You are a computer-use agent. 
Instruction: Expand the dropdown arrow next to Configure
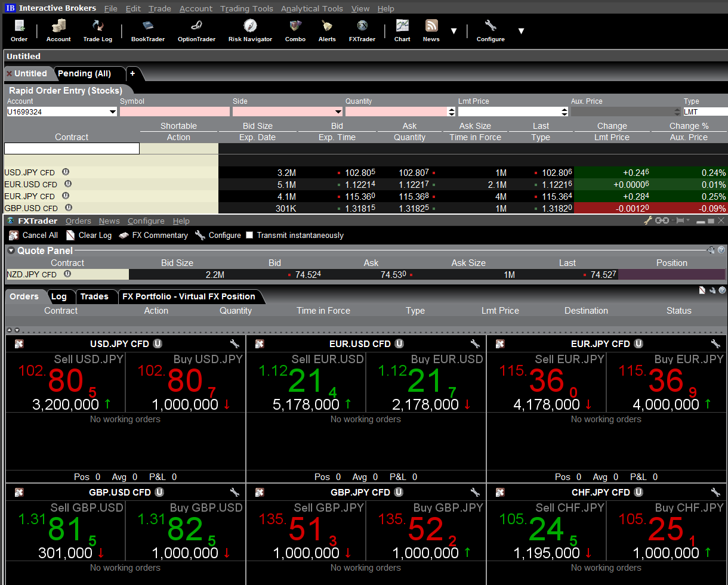coord(521,31)
